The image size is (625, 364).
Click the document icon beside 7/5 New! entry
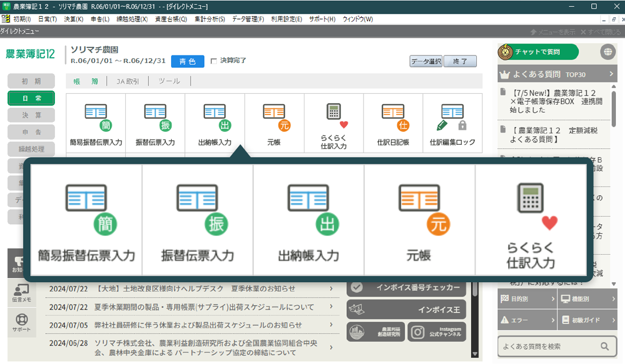[x=503, y=92]
